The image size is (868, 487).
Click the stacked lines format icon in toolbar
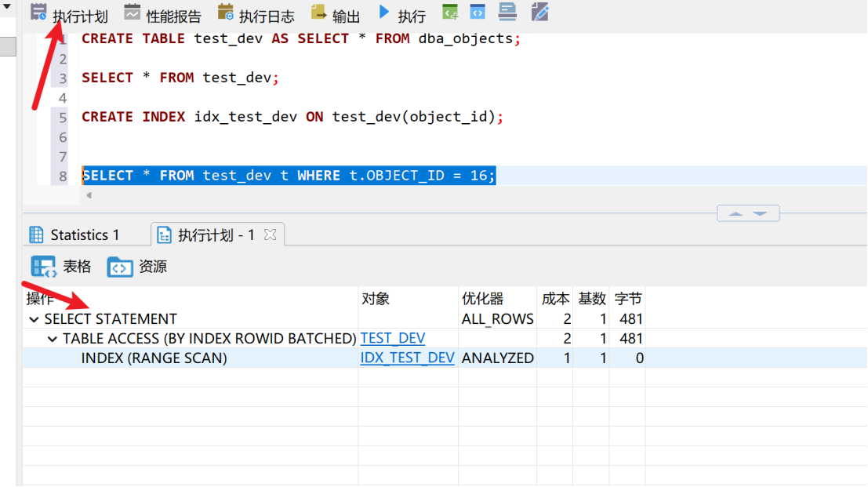coord(507,13)
